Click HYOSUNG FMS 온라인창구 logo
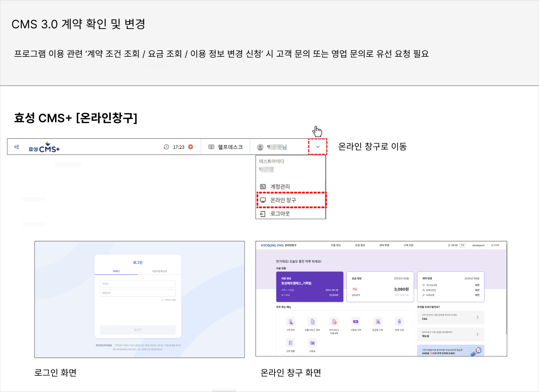Viewport: 539px width, 392px height. tap(279, 245)
